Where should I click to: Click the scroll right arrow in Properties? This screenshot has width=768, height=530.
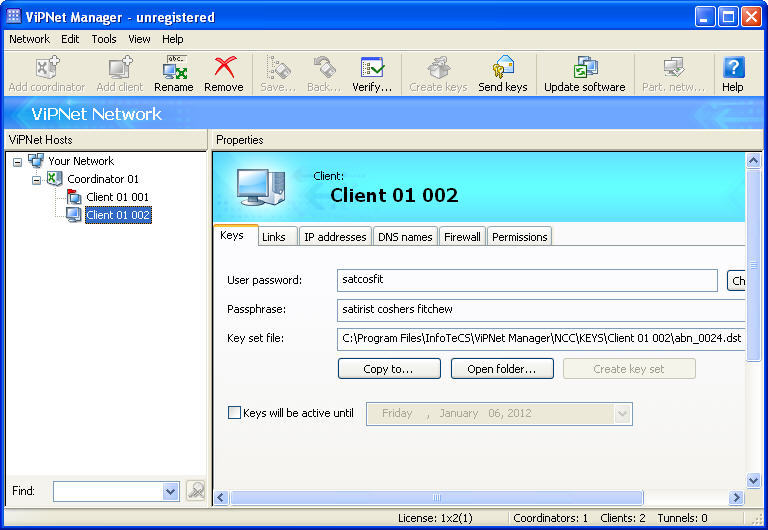pos(736,498)
